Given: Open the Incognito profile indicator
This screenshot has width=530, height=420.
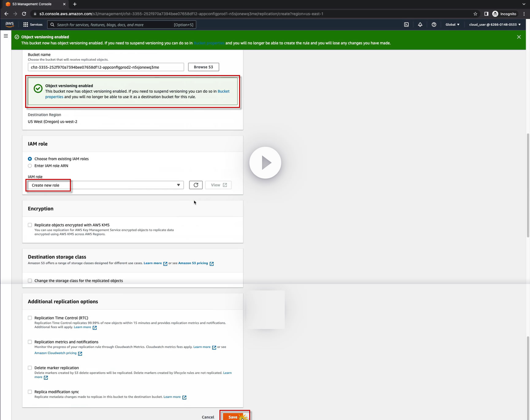Looking at the screenshot, I should click(x=504, y=14).
